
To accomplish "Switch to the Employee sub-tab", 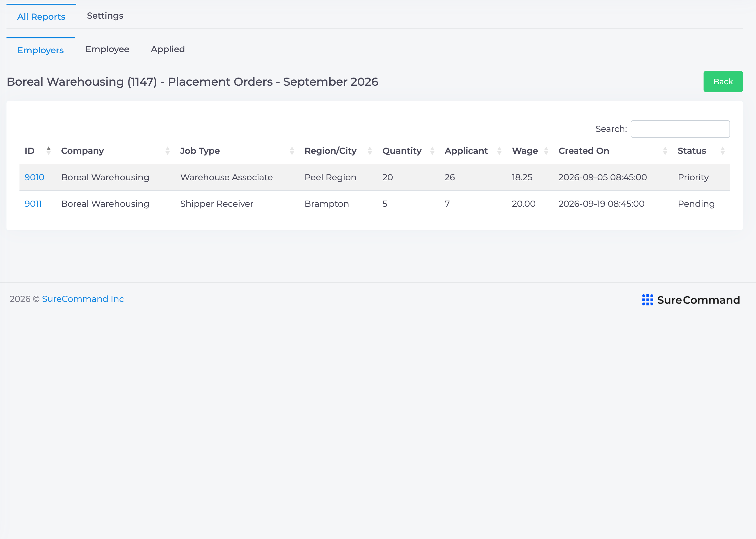I will [x=107, y=49].
